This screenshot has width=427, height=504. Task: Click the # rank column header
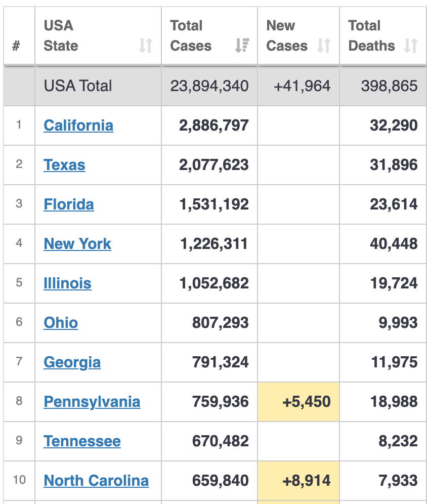coord(16,46)
